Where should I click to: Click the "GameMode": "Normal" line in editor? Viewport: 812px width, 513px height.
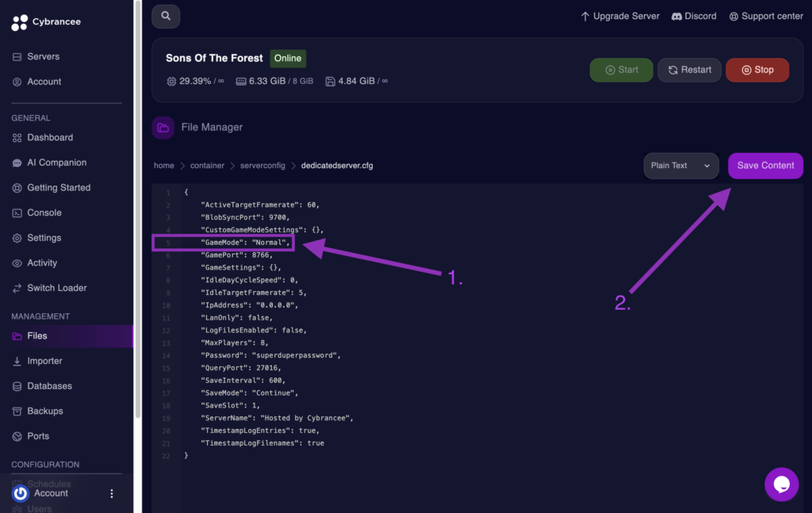246,243
